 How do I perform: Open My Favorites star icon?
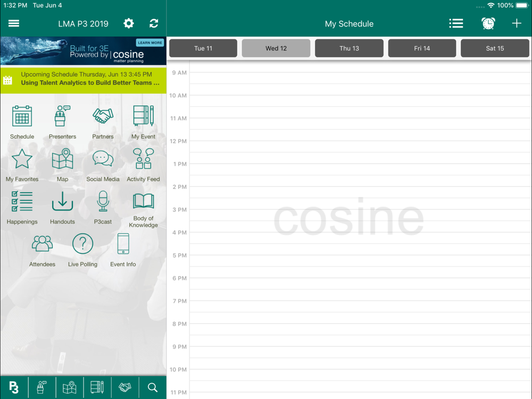tap(22, 159)
